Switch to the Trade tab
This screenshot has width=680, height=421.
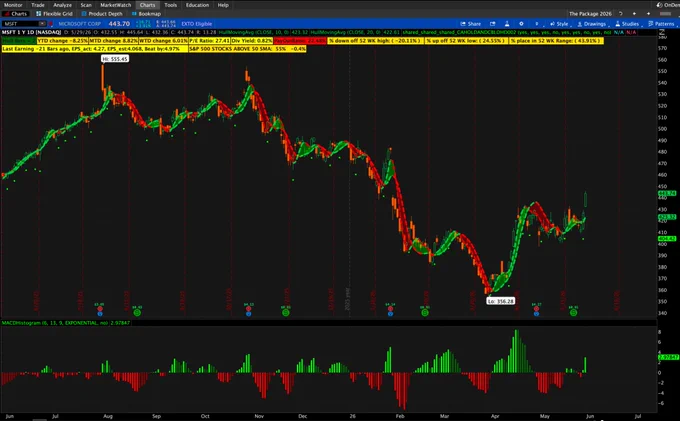click(x=38, y=5)
